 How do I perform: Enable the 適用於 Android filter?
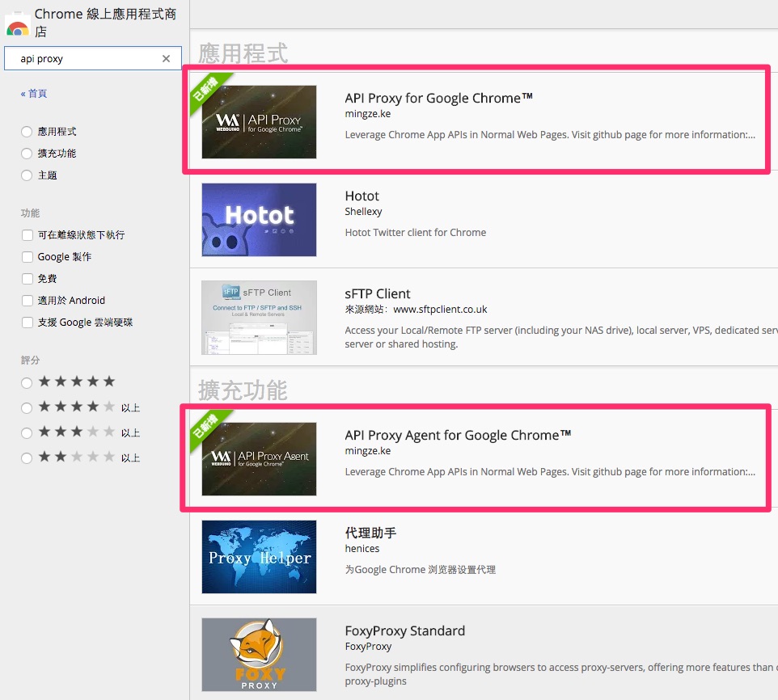pyautogui.click(x=27, y=301)
